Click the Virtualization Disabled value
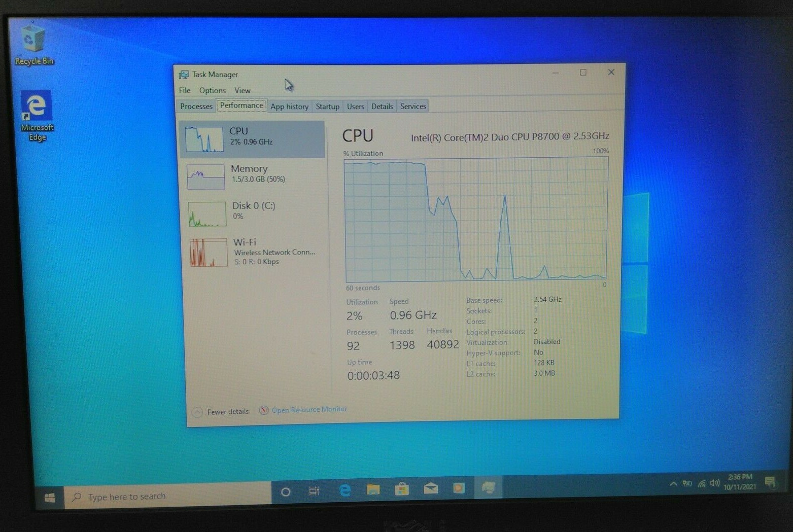Screen dimensions: 793x532 pos(547,342)
